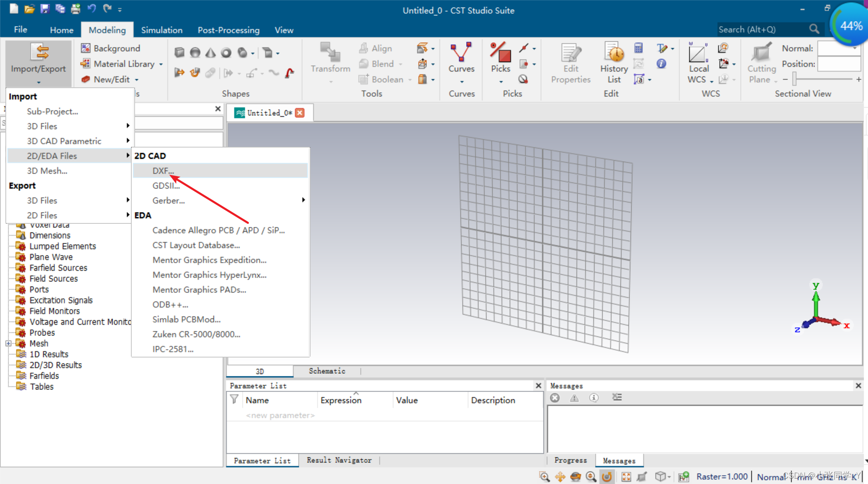Select 3D Mesh... import entry

70,171
